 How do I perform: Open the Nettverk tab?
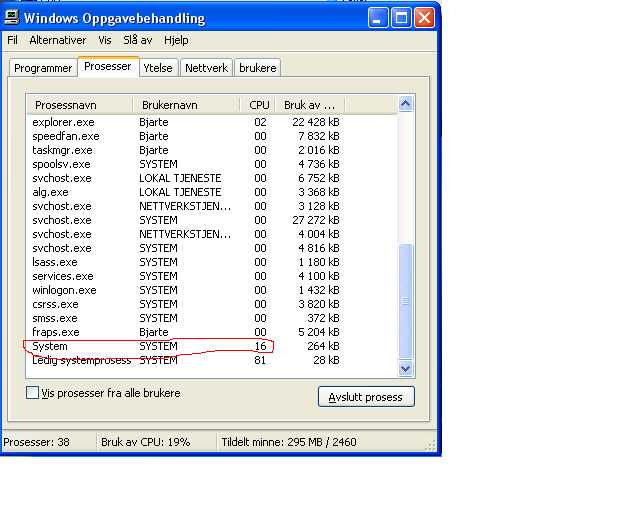207,68
